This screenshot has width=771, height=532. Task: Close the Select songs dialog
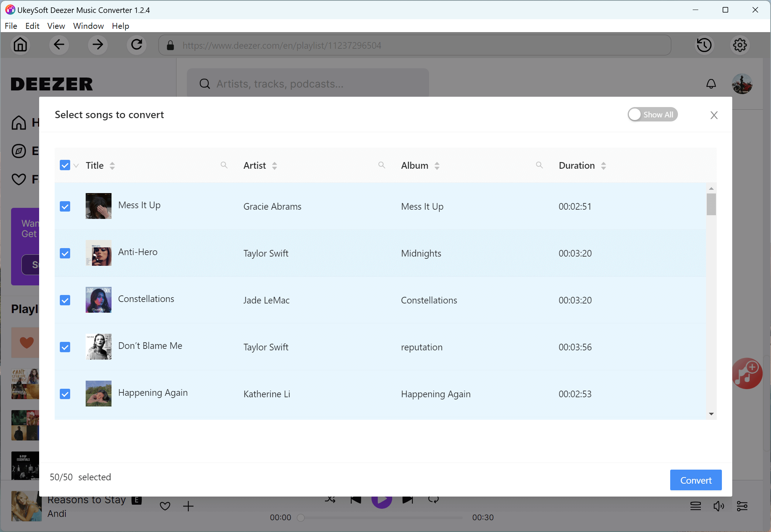click(714, 115)
